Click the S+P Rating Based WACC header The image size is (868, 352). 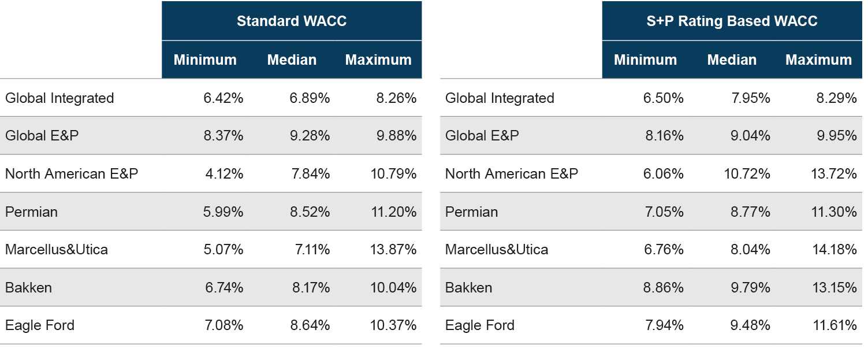click(732, 21)
